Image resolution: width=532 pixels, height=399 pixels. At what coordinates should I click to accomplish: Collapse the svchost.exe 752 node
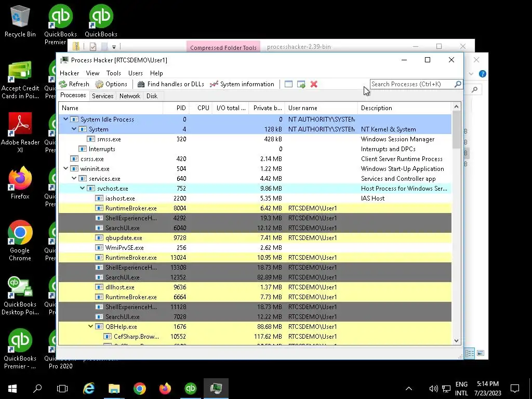click(83, 188)
